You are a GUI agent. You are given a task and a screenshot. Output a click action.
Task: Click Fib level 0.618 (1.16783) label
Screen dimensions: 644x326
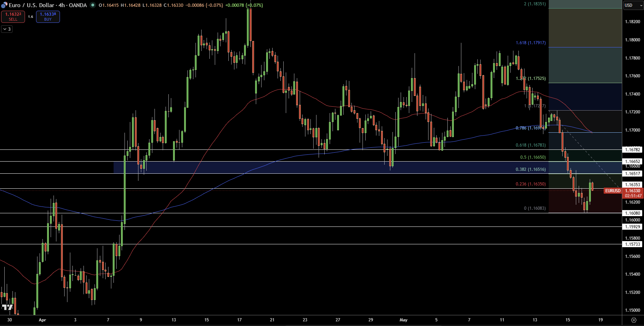[531, 145]
